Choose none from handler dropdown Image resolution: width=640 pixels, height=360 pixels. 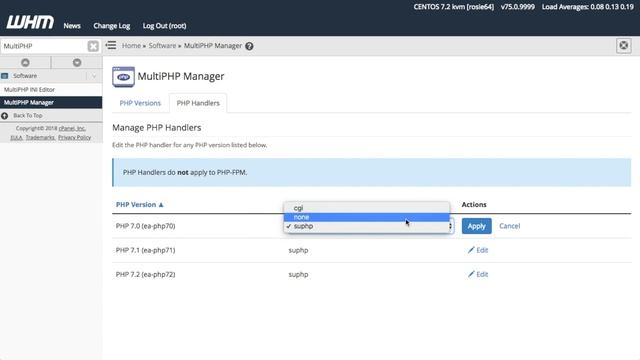click(367, 217)
